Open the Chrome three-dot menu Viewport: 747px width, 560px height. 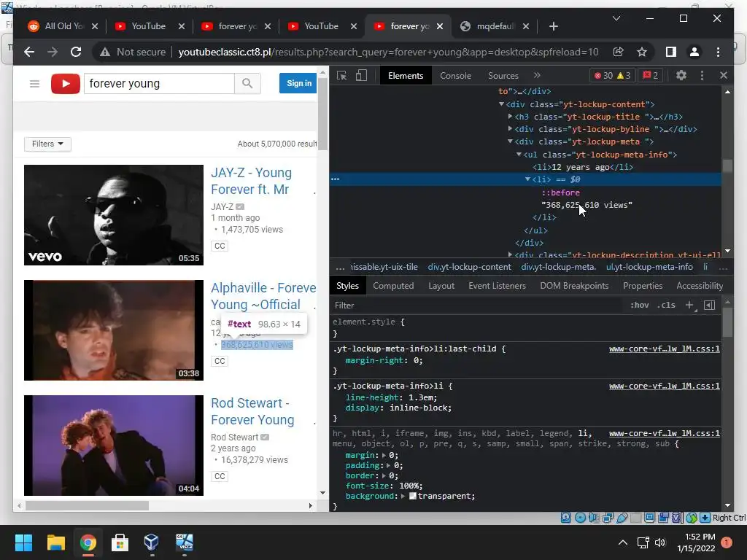coord(718,52)
